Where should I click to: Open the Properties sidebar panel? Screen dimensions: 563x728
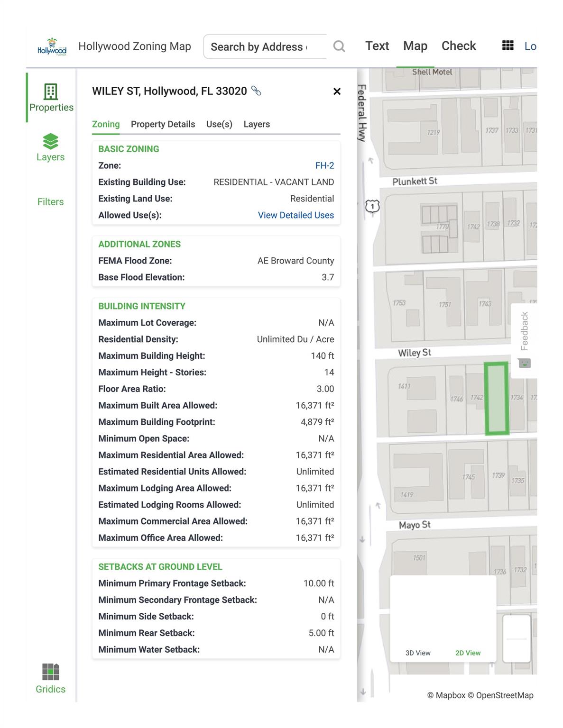point(51,98)
